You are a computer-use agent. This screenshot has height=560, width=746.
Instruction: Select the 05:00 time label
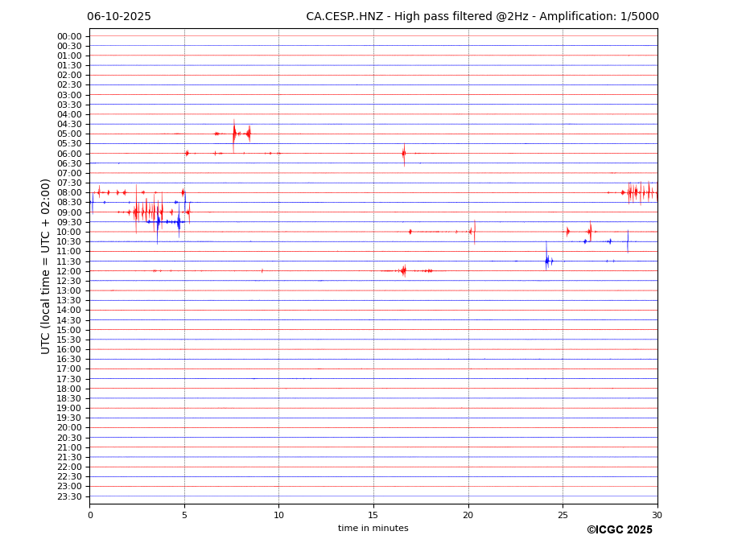pos(69,134)
